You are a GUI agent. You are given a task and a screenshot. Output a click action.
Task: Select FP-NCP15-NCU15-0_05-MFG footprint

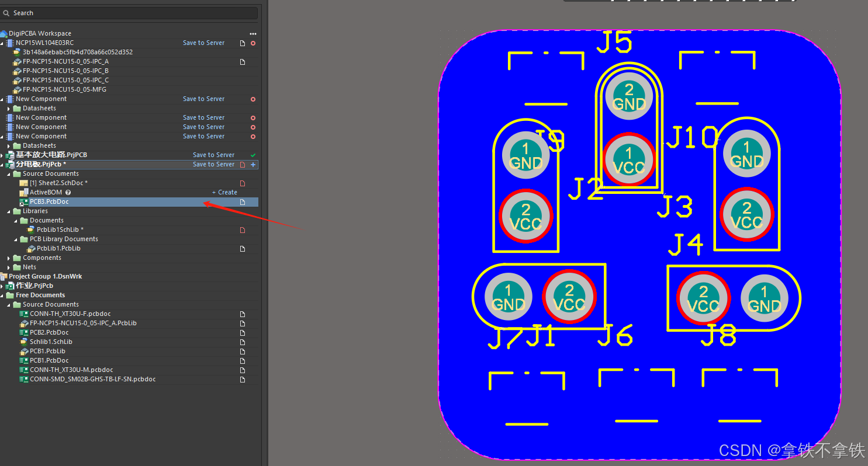[x=64, y=90]
